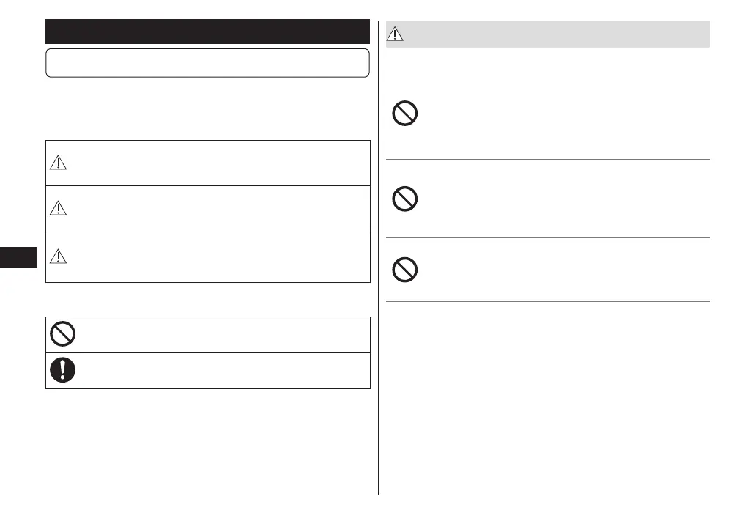This screenshot has height=532, width=756.
Task: Click the rounded outlined box under the black title bar
Action: click(207, 63)
